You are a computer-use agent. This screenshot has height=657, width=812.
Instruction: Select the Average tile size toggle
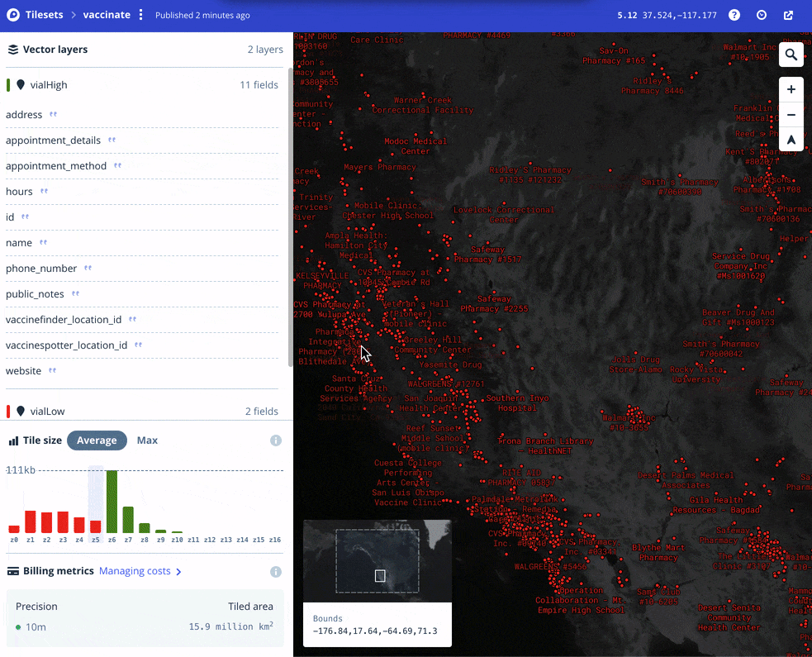coord(97,440)
